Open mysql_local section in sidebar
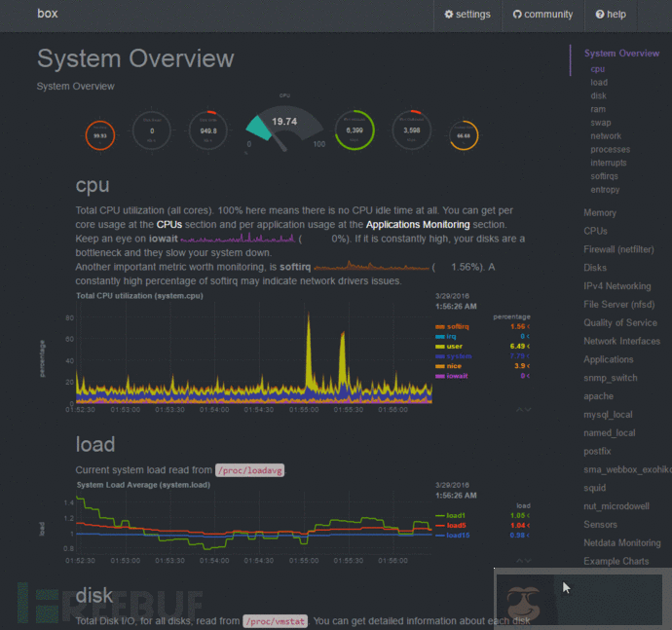The image size is (672, 630). click(x=608, y=415)
